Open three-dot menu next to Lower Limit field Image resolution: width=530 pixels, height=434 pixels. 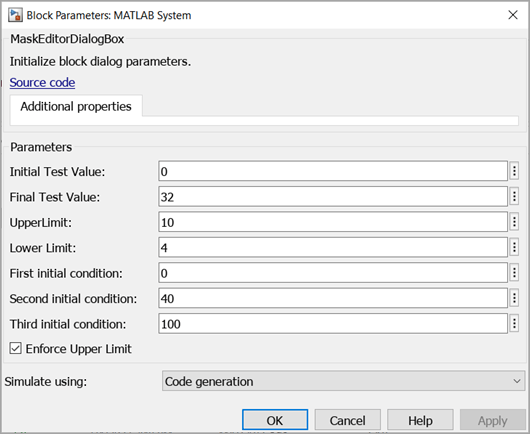click(x=514, y=247)
